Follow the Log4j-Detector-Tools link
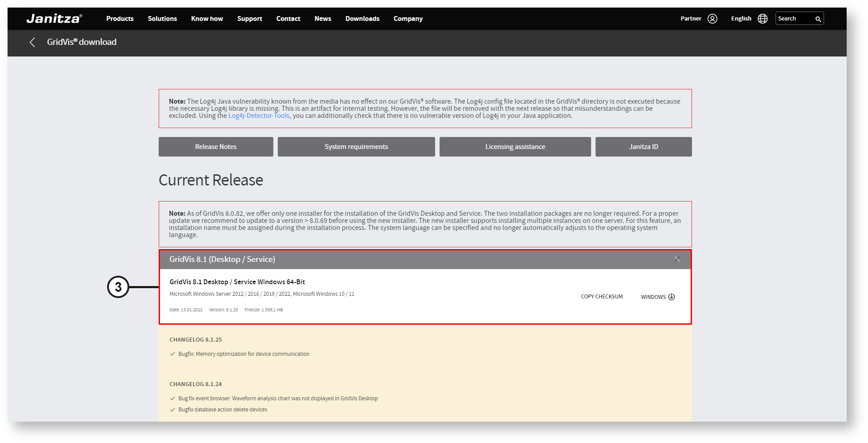Viewport: 868px width, 443px height. pos(259,116)
